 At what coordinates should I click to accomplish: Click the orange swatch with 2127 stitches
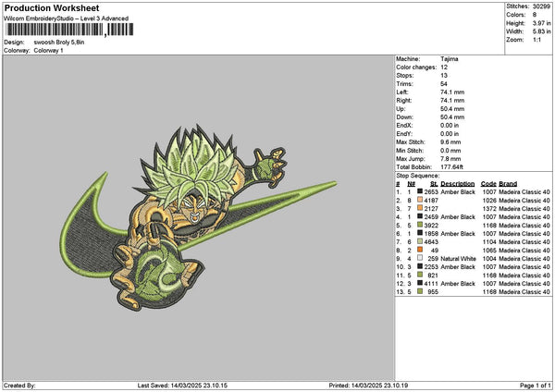tap(421, 208)
